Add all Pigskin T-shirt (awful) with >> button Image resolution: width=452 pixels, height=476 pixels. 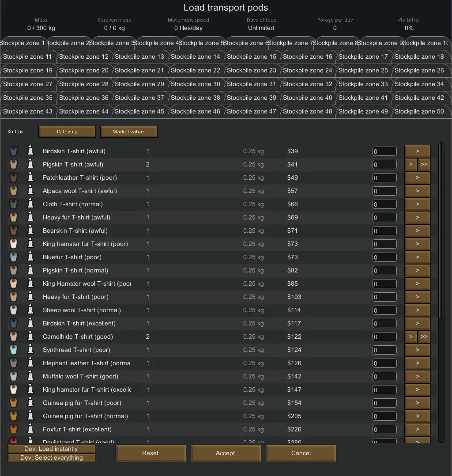(x=424, y=164)
